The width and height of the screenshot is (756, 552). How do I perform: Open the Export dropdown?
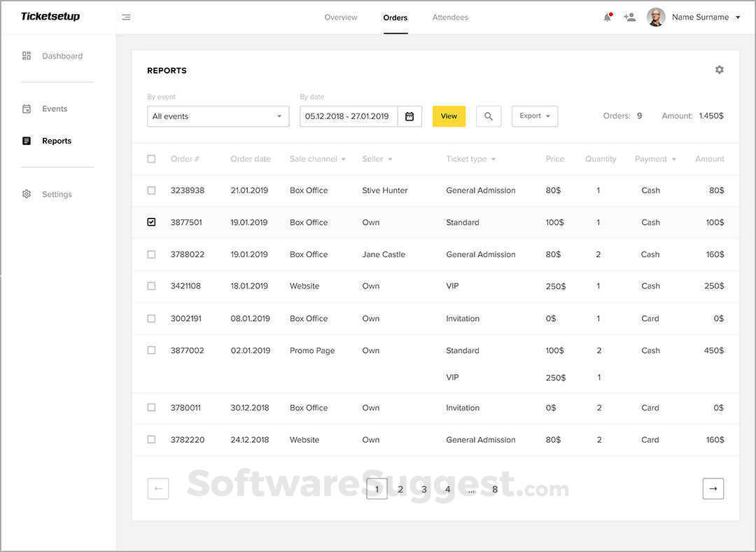535,116
